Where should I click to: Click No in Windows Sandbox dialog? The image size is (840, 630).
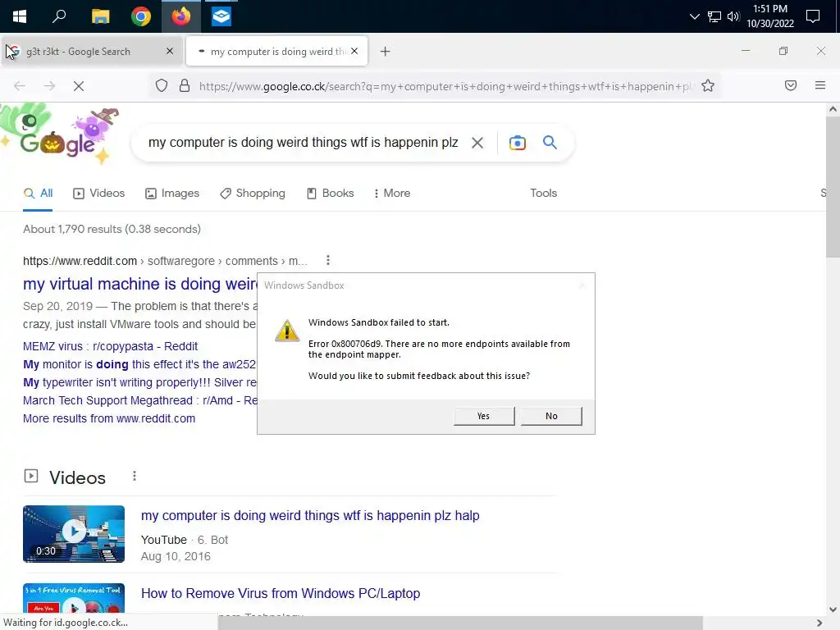click(551, 416)
